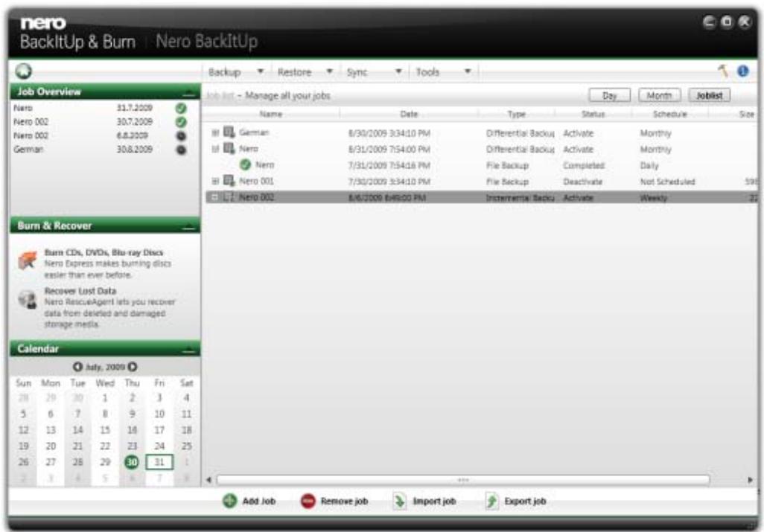Screen dimensions: 764x532
Task: Collapse the Job Overview panel
Action: 189,92
